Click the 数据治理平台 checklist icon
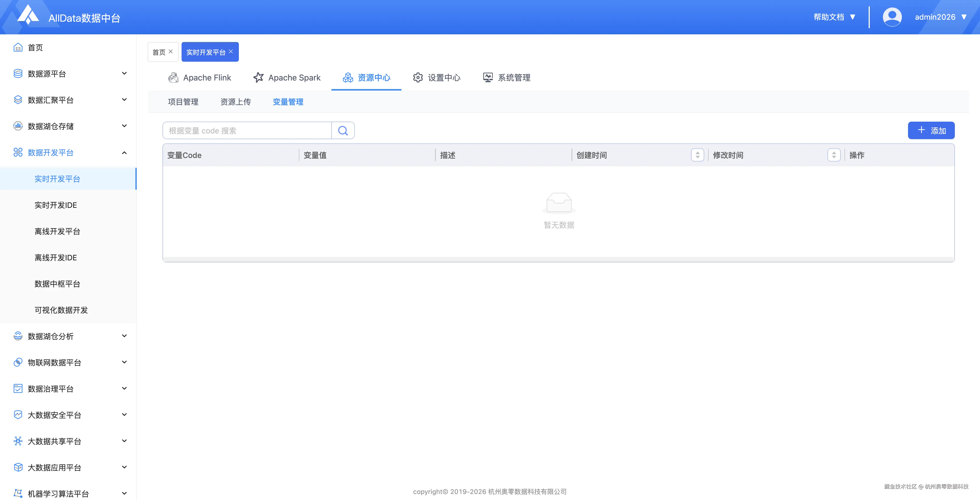Image resolution: width=980 pixels, height=501 pixels. [x=18, y=388]
